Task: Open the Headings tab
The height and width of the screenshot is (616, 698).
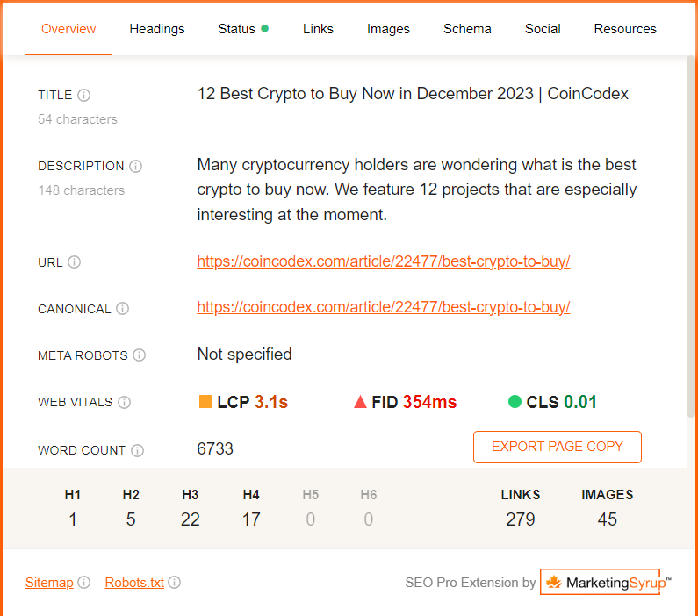Action: point(157,29)
